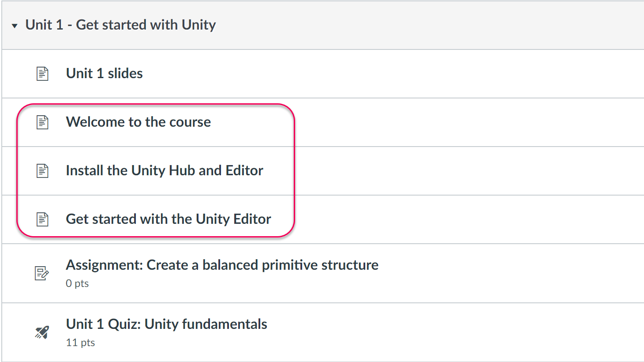644x362 pixels.
Task: Collapse the Unit 1 module with the triangle arrow
Action: (15, 26)
